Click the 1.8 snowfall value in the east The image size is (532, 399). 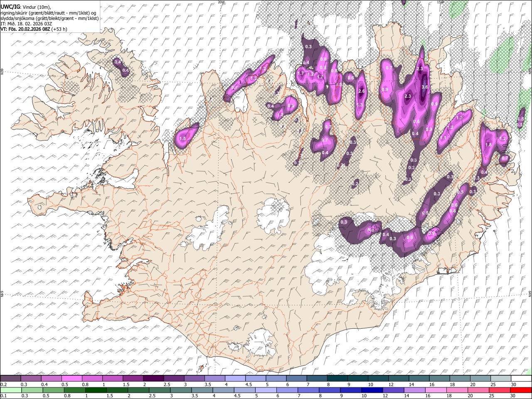[489, 145]
